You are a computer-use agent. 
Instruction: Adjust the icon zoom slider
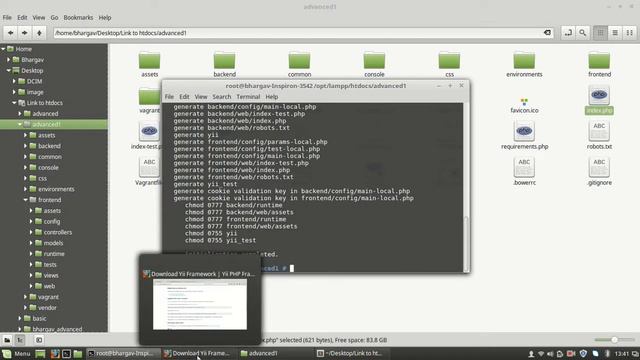[x=614, y=340]
